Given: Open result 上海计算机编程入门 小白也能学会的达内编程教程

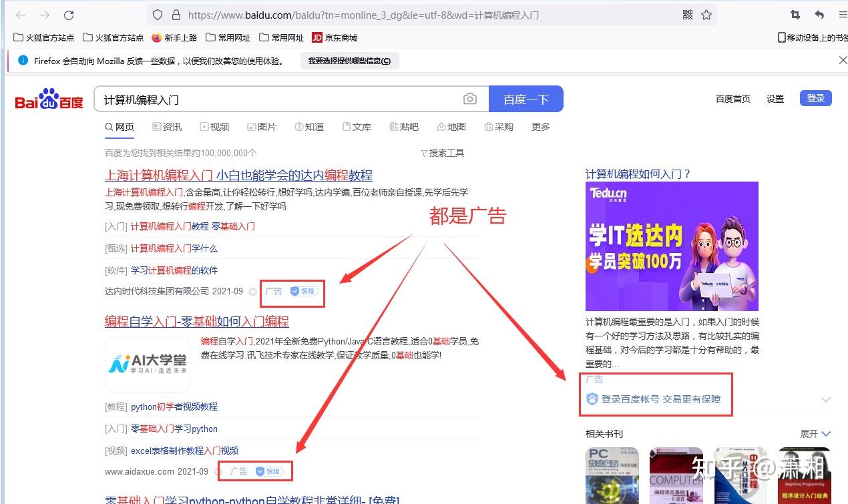Looking at the screenshot, I should click(x=238, y=176).
